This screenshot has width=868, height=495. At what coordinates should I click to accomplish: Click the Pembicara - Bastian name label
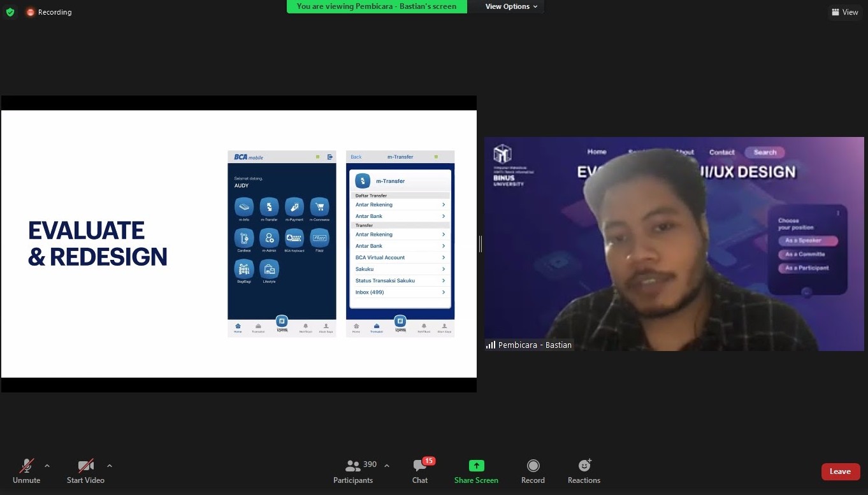535,345
